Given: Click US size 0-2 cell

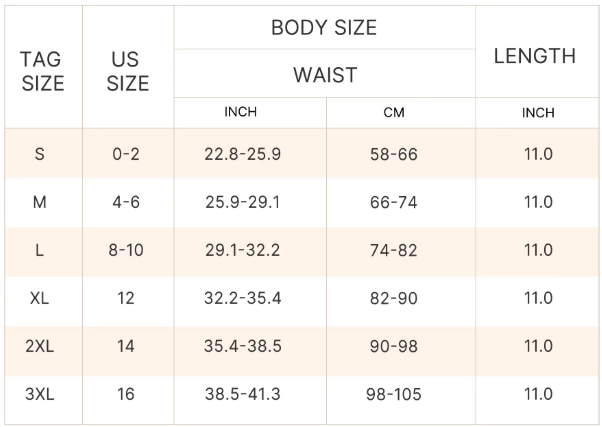Looking at the screenshot, I should coord(126,154).
